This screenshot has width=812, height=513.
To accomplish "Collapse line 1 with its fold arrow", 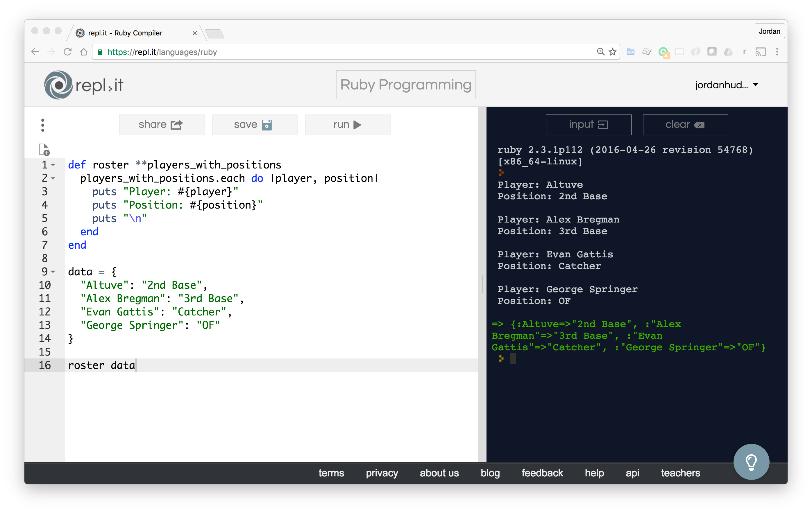I will (53, 165).
